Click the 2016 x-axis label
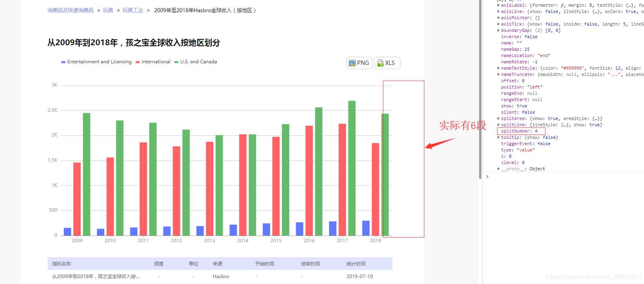The height and width of the screenshot is (284, 644). [309, 241]
